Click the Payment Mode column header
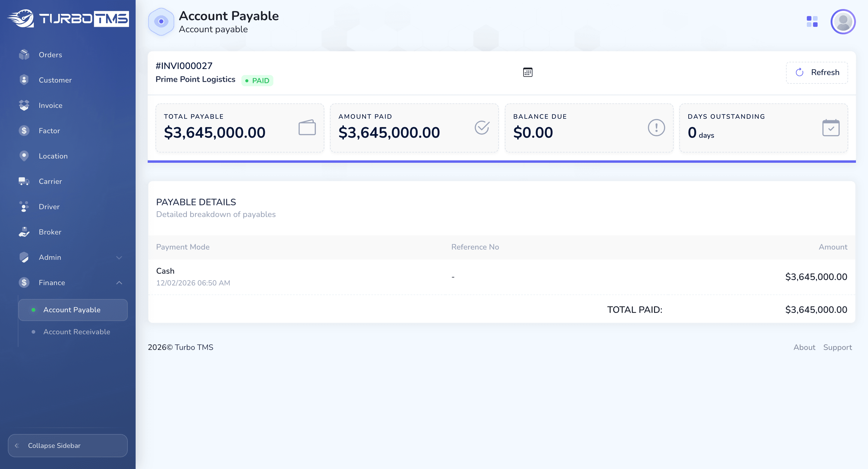The height and width of the screenshot is (469, 868). tap(183, 247)
